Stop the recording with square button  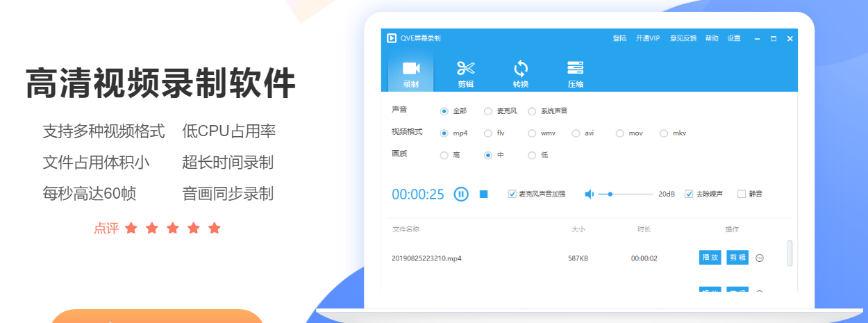[x=484, y=194]
